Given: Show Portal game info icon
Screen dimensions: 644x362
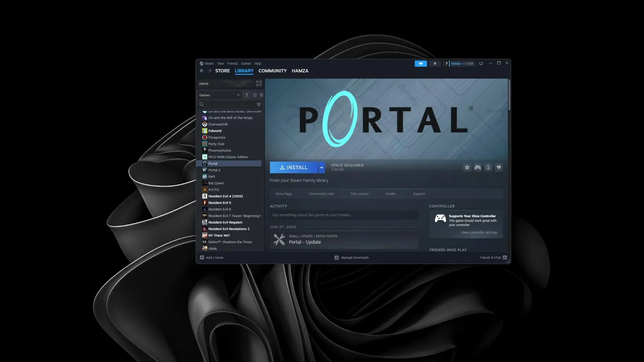Looking at the screenshot, I should [x=488, y=167].
